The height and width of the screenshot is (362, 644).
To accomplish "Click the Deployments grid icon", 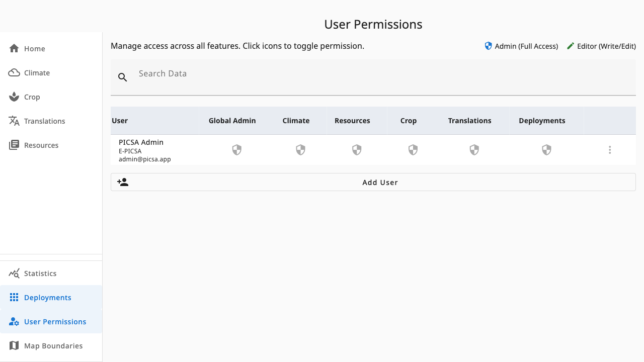I will [x=14, y=297].
